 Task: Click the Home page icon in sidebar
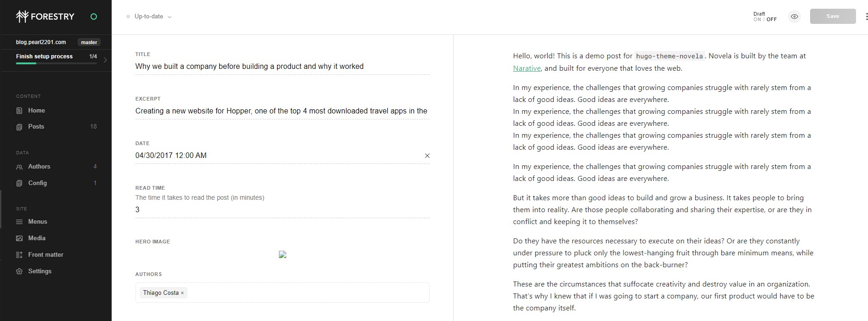coord(19,111)
